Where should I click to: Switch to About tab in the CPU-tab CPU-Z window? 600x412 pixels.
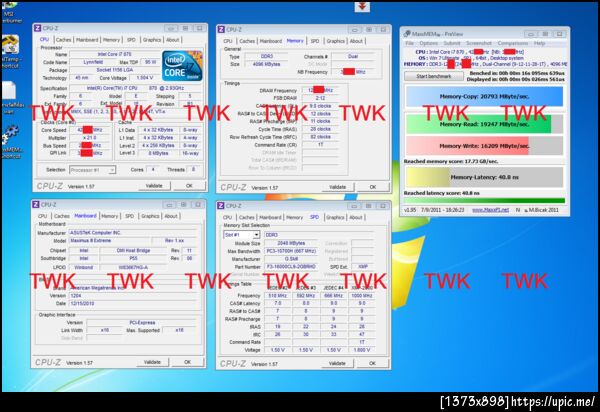pos(172,40)
